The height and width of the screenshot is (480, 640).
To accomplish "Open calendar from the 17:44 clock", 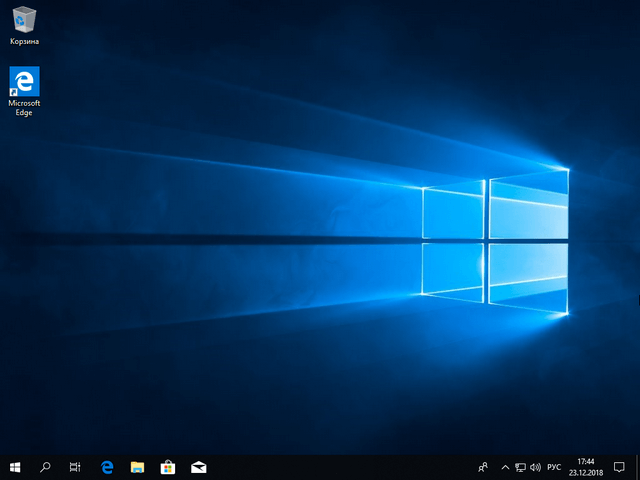I will (585, 467).
